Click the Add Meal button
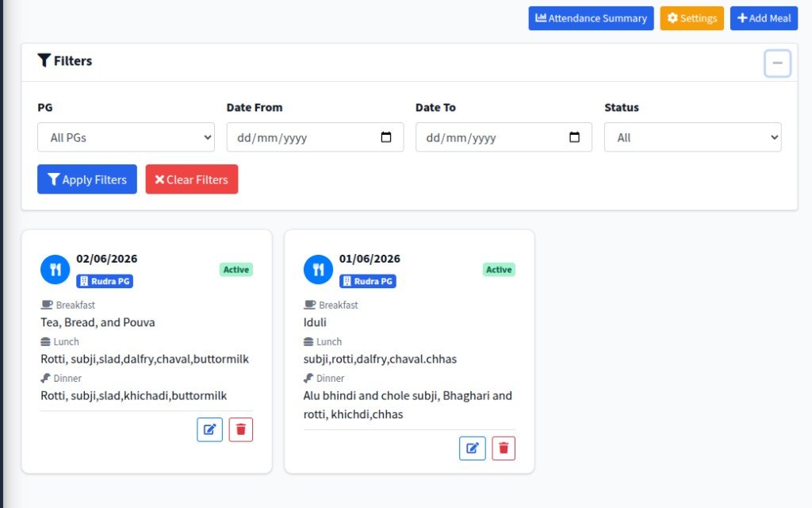The width and height of the screenshot is (812, 508). (x=764, y=18)
